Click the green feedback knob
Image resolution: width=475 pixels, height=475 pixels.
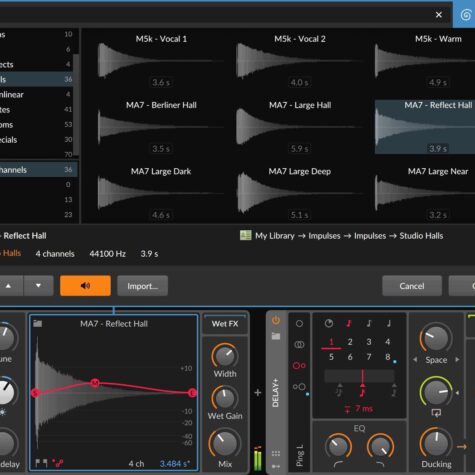tap(435, 393)
